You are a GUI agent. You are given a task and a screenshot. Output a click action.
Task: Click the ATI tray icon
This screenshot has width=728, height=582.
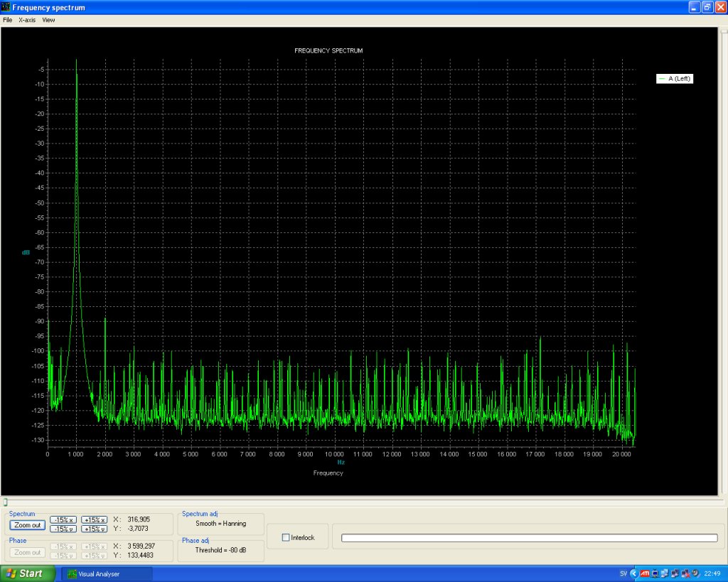pos(645,573)
